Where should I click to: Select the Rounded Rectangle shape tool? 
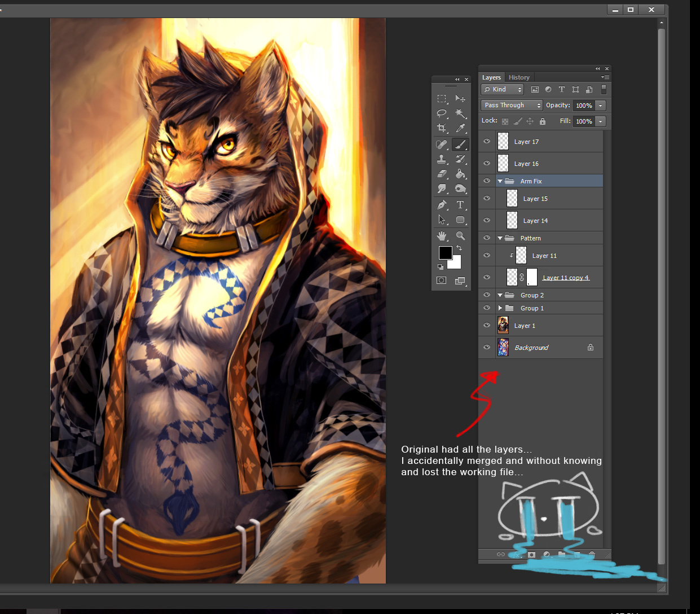click(x=460, y=220)
